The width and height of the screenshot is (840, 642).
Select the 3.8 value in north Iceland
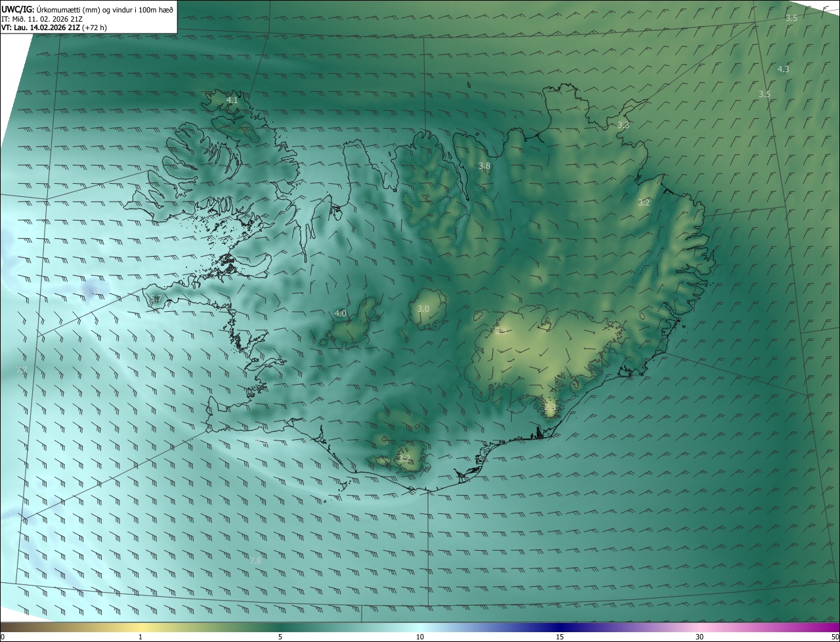pyautogui.click(x=484, y=166)
